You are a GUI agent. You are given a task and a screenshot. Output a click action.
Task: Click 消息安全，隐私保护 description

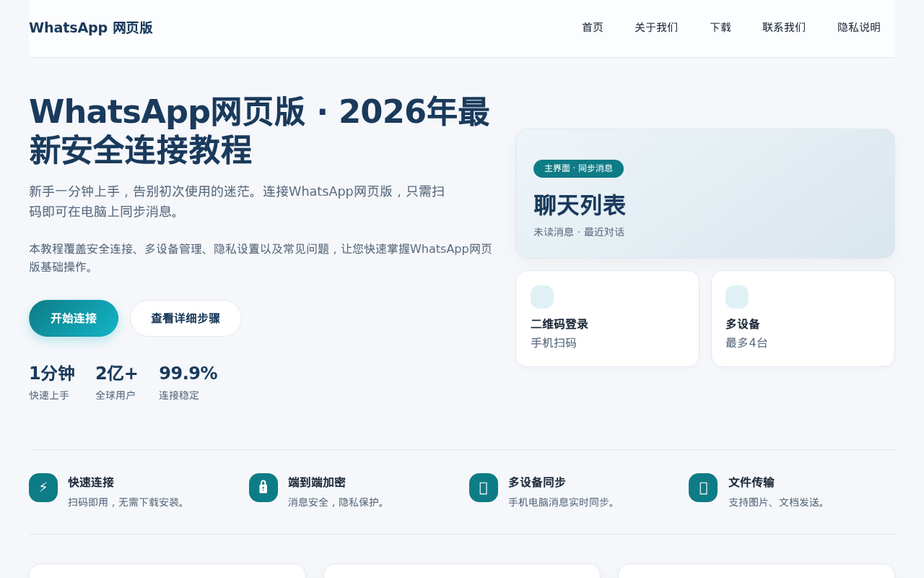tap(339, 502)
